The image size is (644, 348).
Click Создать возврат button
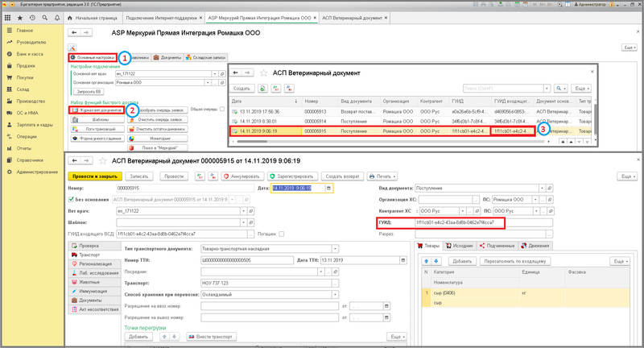(343, 176)
